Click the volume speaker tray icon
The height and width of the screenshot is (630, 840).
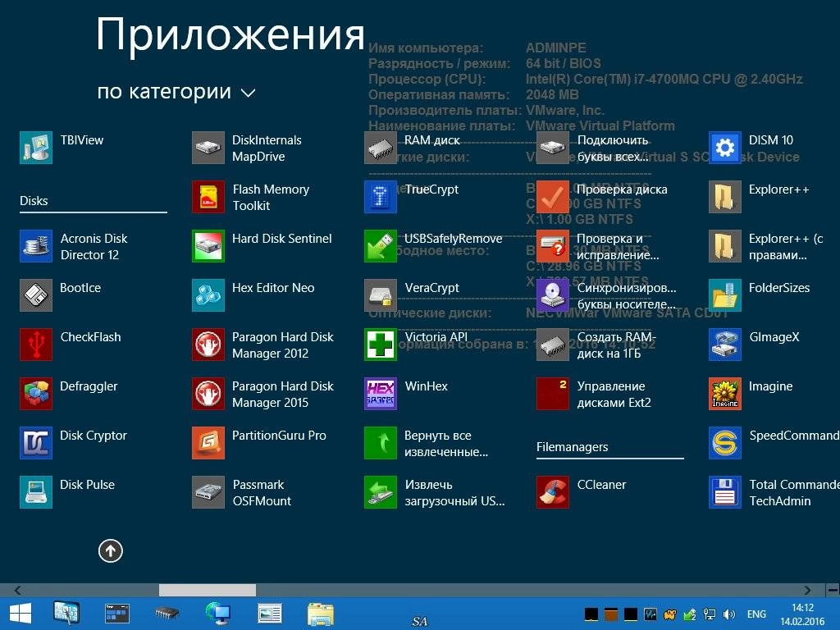tap(729, 614)
